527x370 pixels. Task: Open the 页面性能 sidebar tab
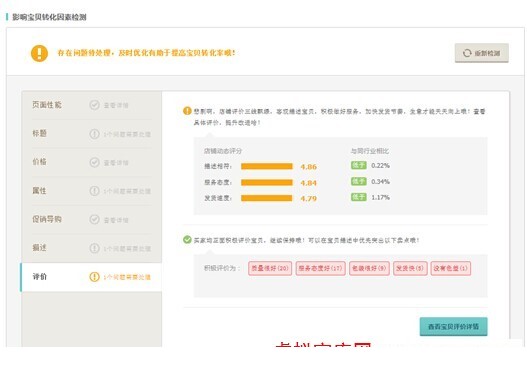click(91, 105)
